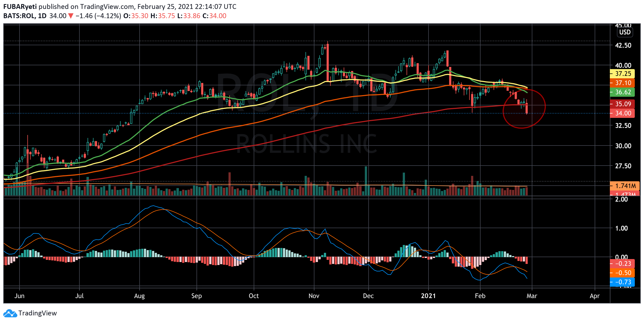Click the Aug label on time axis
The height and width of the screenshot is (323, 644).
click(139, 296)
